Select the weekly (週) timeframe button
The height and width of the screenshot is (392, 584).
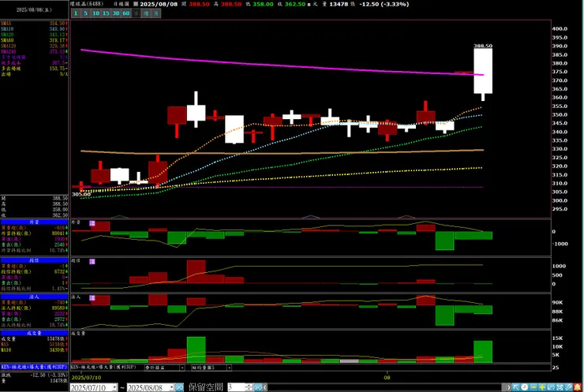[146, 13]
